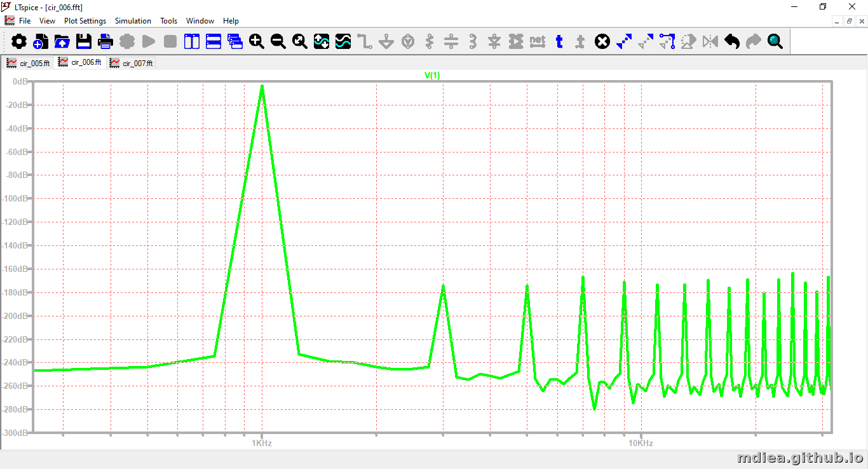The image size is (868, 469).
Task: Click the 10KHz frequency axis label
Action: click(x=641, y=443)
